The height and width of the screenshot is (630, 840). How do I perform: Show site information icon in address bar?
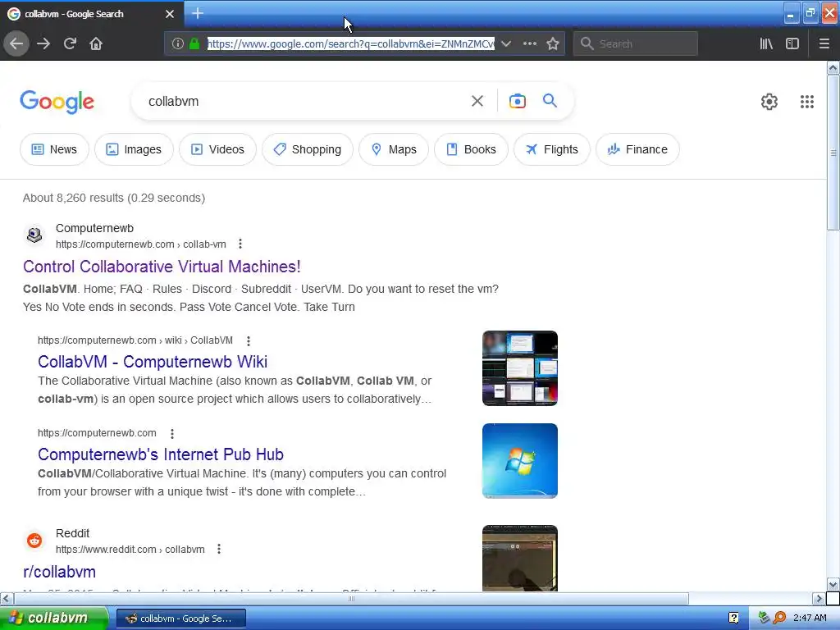178,43
